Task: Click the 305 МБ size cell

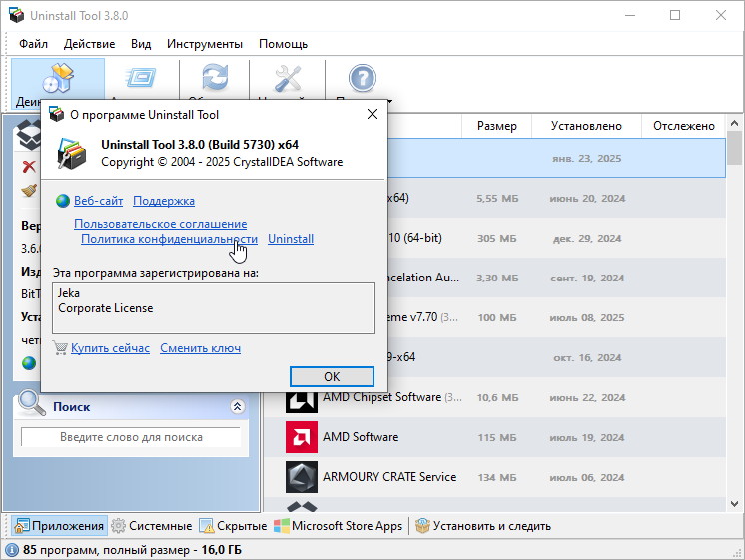Action: click(497, 238)
